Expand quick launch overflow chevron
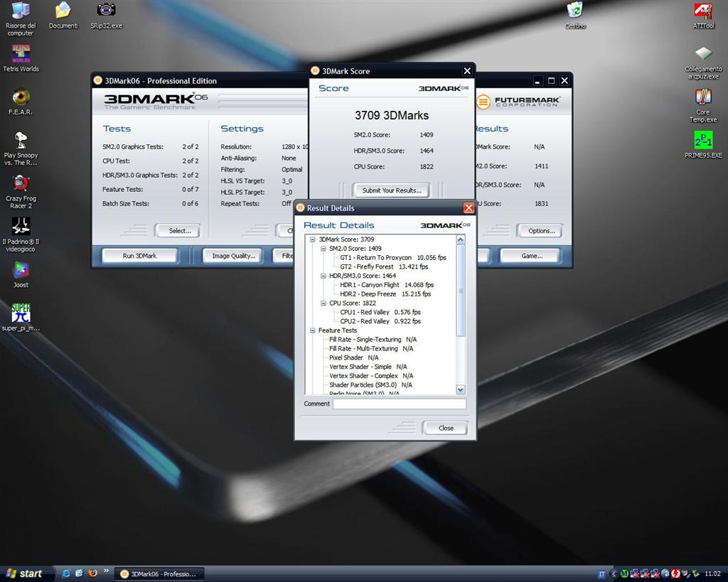Image resolution: width=728 pixels, height=582 pixels. [x=106, y=571]
